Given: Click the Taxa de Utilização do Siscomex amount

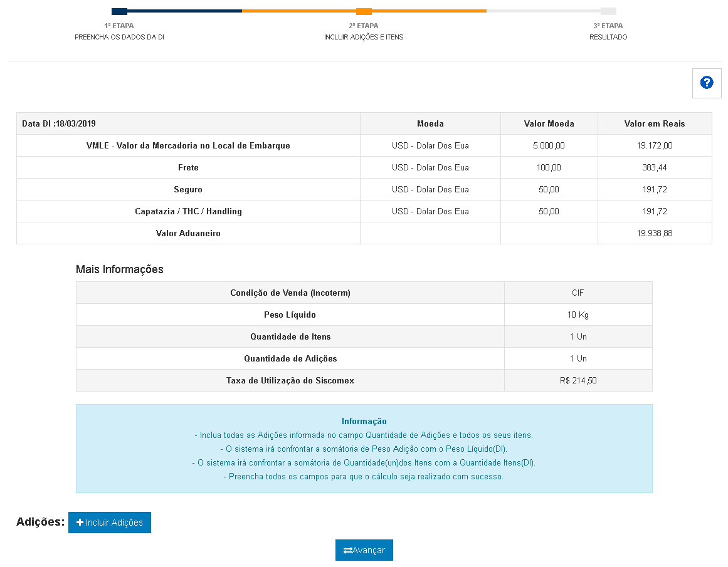Looking at the screenshot, I should pos(578,380).
